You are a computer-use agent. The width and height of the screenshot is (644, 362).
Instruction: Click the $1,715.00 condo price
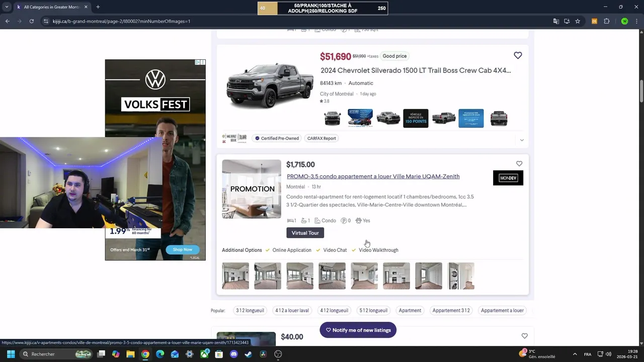pyautogui.click(x=300, y=164)
